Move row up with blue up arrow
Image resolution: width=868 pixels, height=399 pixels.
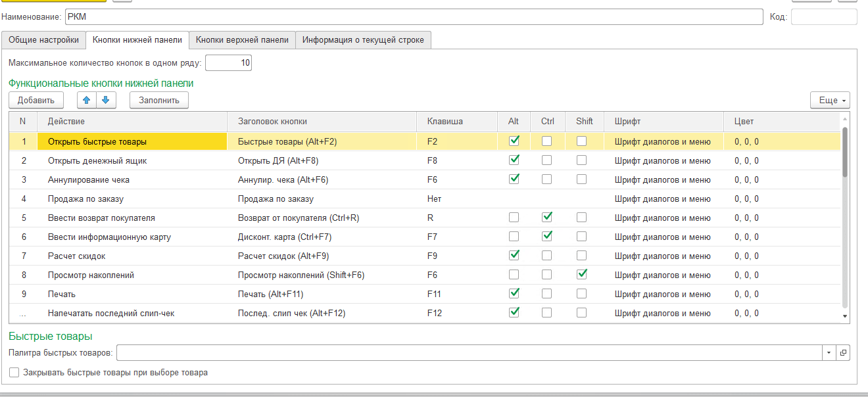[87, 100]
